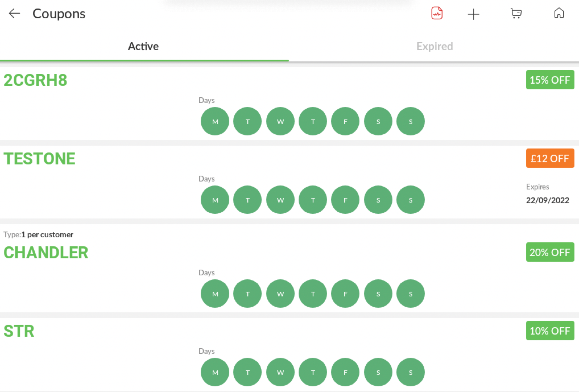This screenshot has height=392, width=579.
Task: Click the 20% OFF badge
Action: (550, 252)
